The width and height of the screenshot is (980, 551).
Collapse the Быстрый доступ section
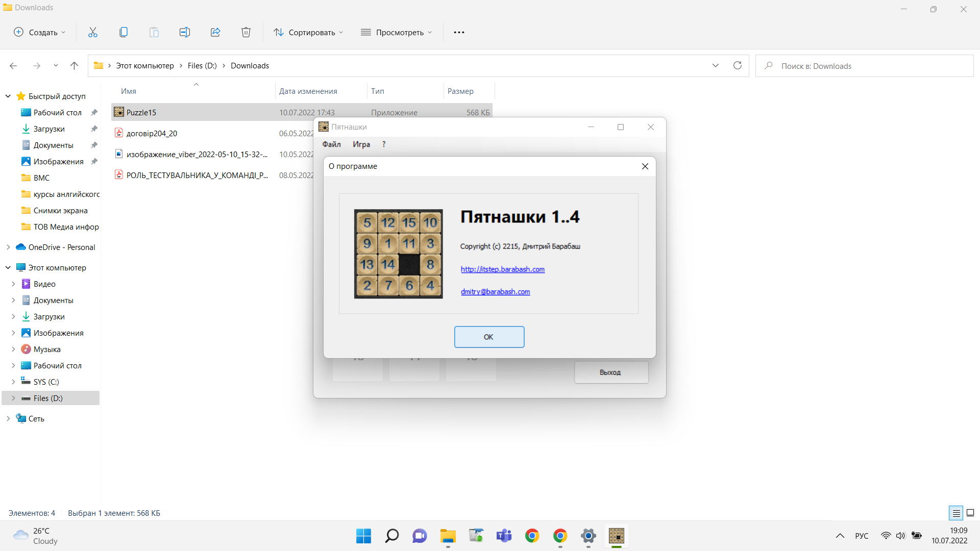click(x=8, y=96)
